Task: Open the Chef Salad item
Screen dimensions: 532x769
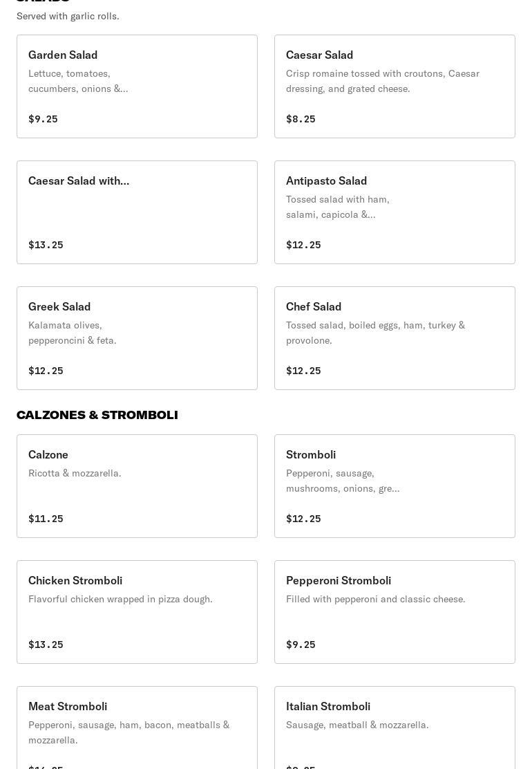Action: (x=395, y=338)
